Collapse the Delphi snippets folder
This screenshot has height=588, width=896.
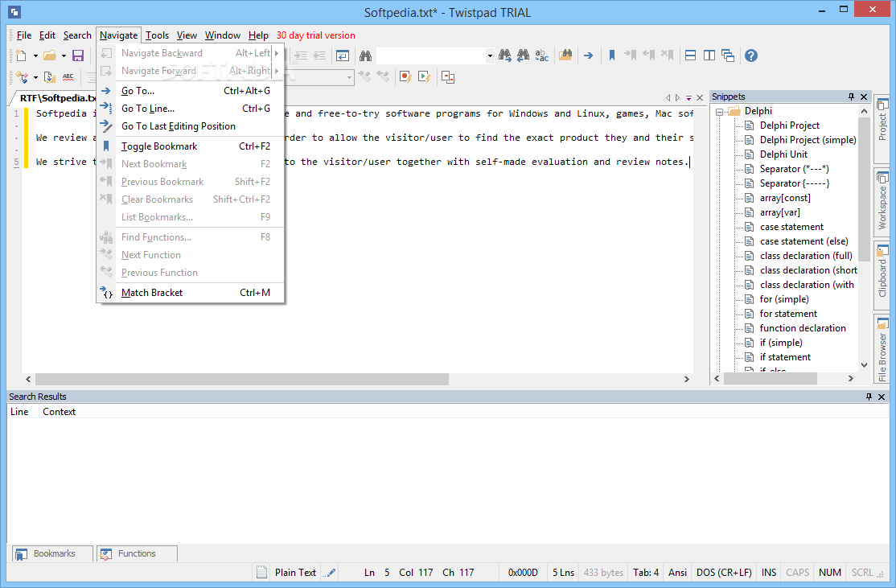pos(719,112)
